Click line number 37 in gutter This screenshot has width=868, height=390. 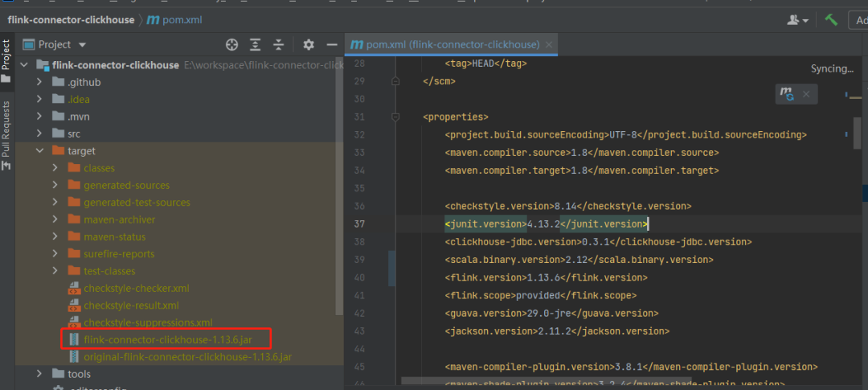click(359, 224)
